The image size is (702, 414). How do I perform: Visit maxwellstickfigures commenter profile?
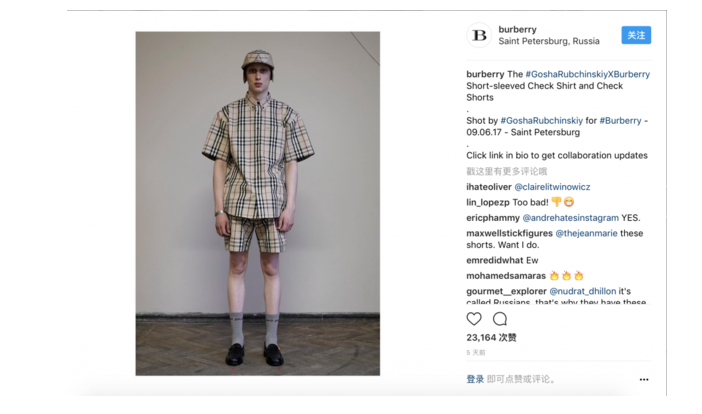[509, 233]
